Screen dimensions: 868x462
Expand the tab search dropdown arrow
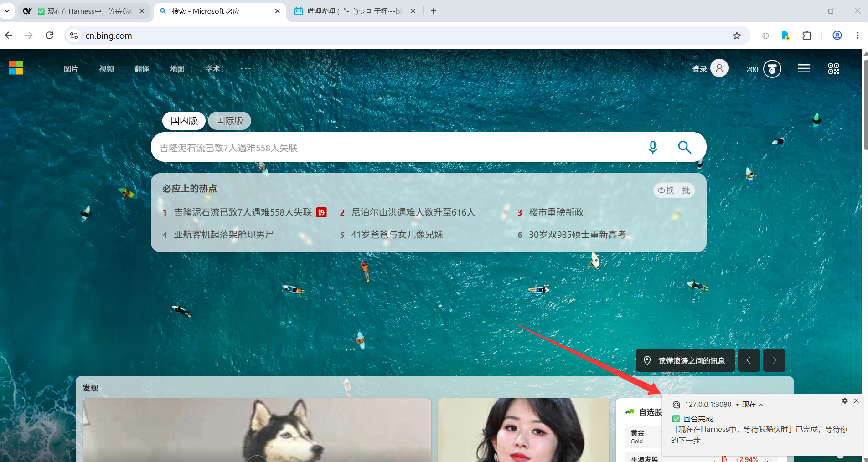pyautogui.click(x=7, y=11)
